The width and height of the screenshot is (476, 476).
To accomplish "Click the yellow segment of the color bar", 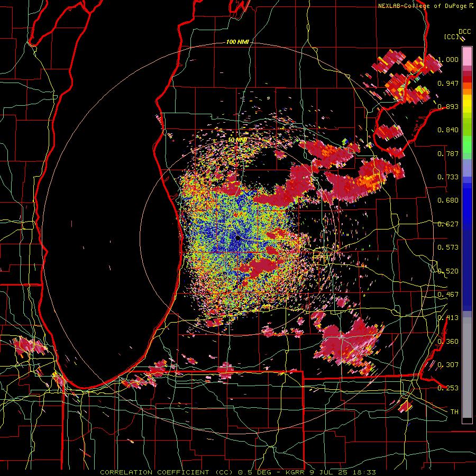I will pos(467,104).
